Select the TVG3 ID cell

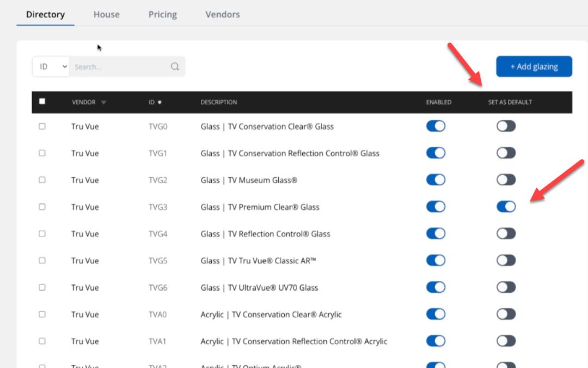[x=158, y=207]
